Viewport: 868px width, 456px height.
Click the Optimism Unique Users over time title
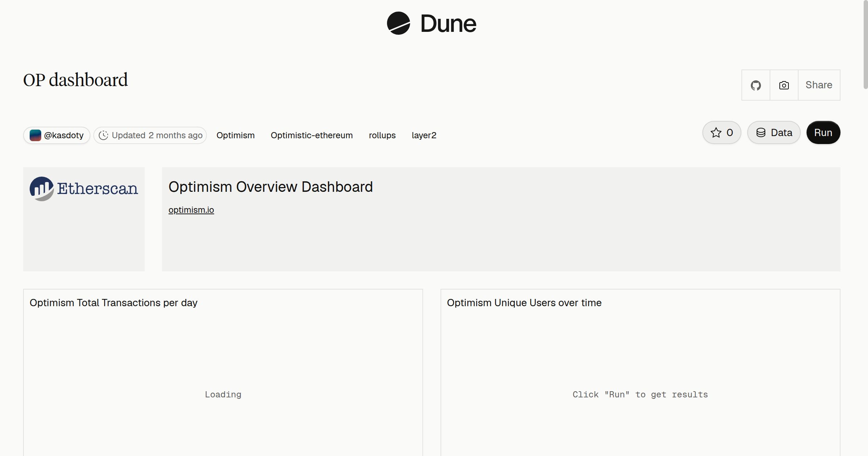pos(524,303)
